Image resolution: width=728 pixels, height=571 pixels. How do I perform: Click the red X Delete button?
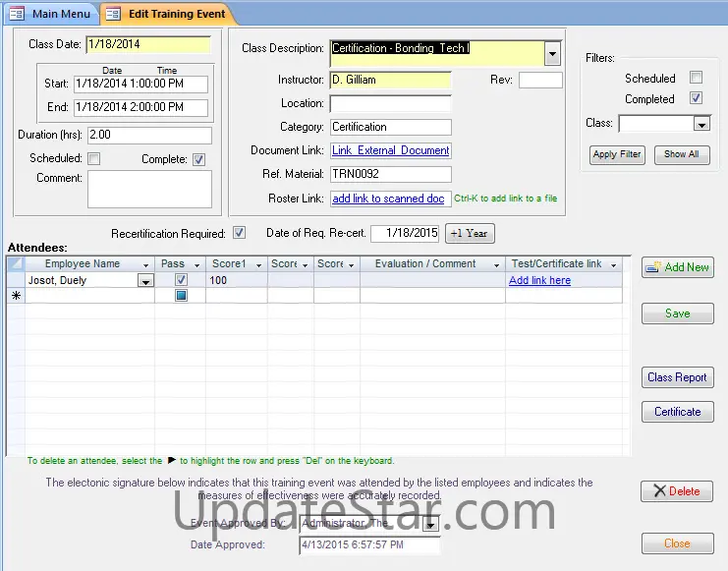(x=677, y=491)
